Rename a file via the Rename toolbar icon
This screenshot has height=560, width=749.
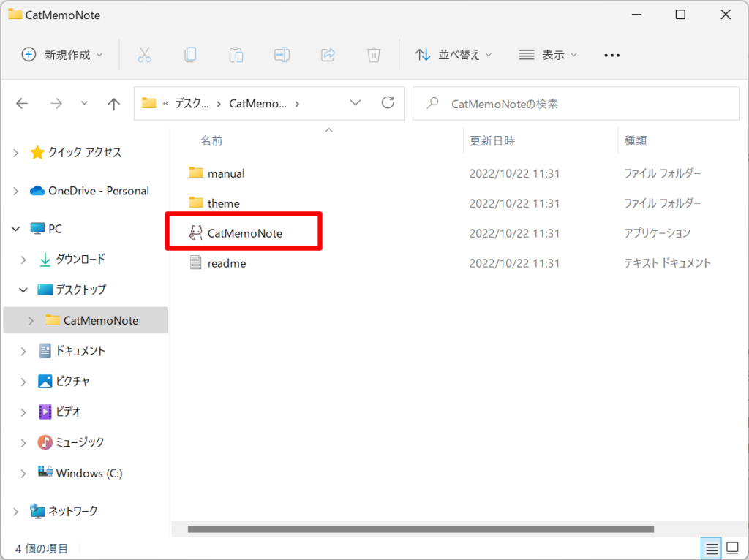pyautogui.click(x=282, y=55)
